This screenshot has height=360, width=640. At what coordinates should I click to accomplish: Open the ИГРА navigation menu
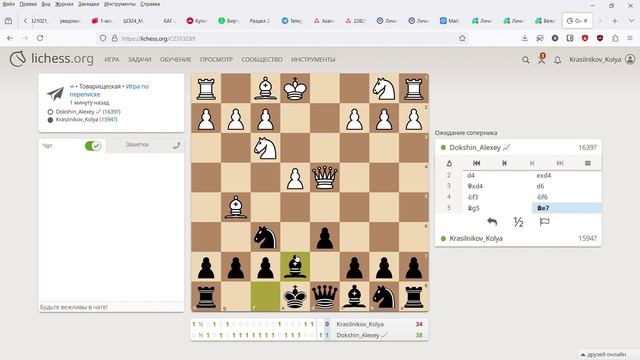[112, 60]
